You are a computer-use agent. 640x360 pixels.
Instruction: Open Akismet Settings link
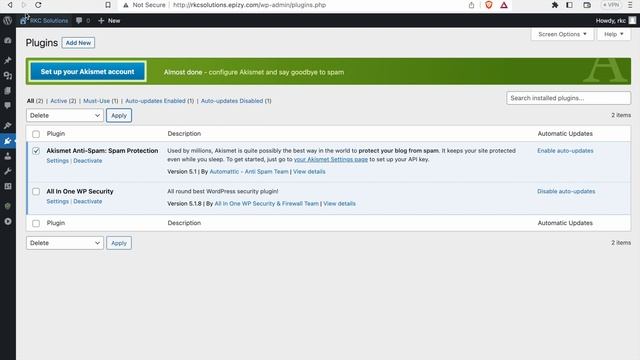(58, 161)
